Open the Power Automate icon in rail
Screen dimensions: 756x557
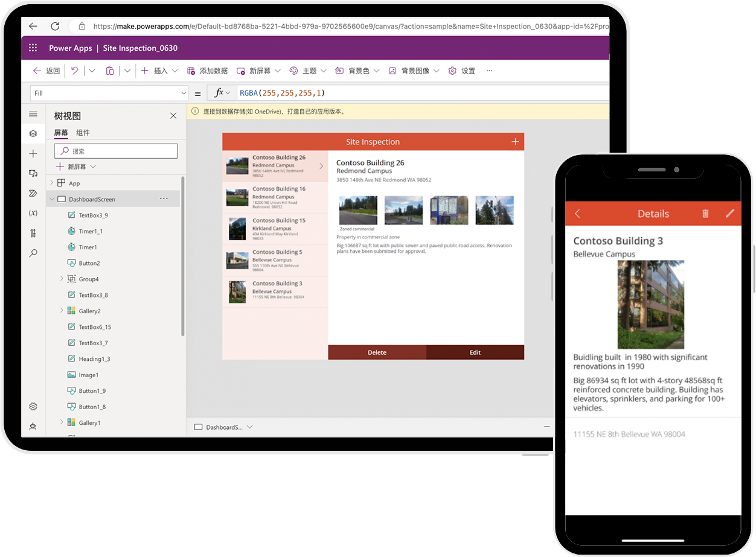[x=33, y=193]
